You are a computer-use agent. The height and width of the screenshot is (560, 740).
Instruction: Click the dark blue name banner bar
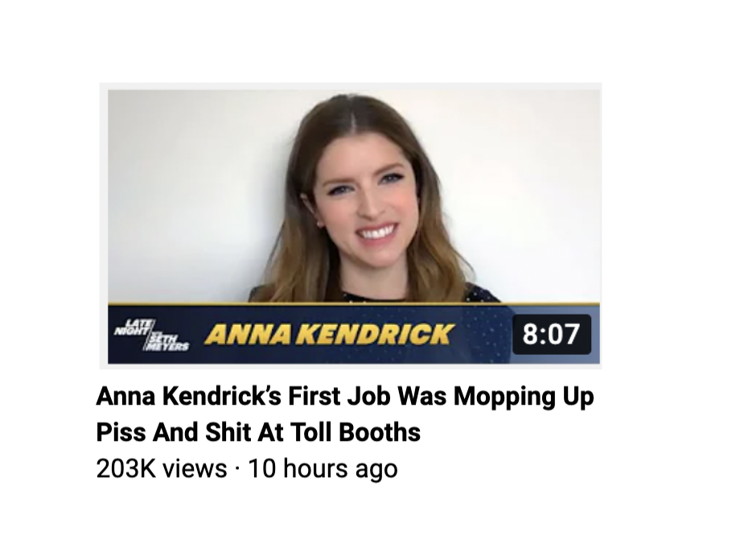(x=353, y=335)
